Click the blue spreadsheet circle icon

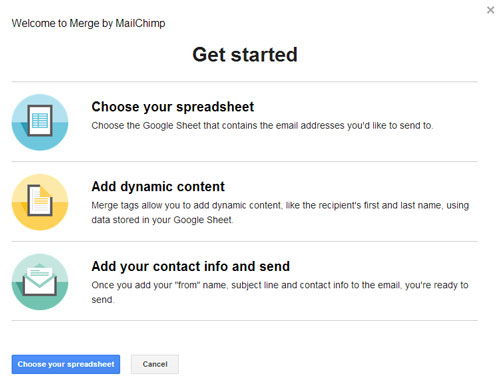tap(40, 122)
